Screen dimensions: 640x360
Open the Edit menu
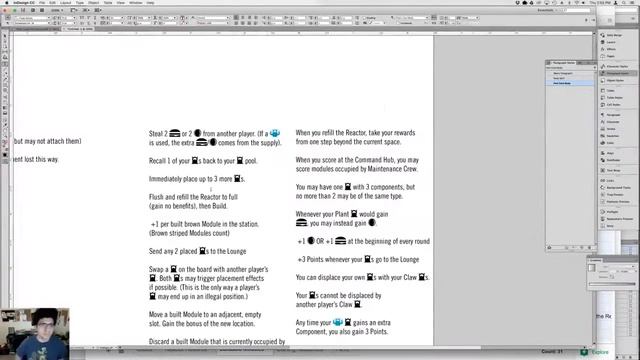tap(53, 3)
